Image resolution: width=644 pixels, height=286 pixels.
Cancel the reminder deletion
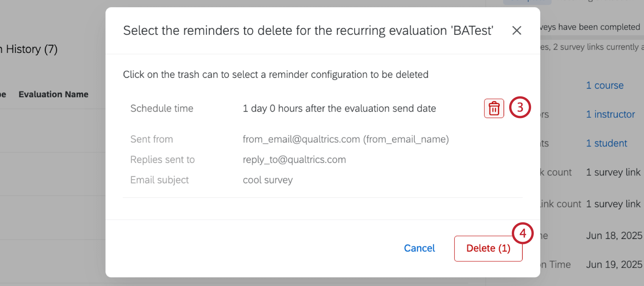pyautogui.click(x=419, y=248)
